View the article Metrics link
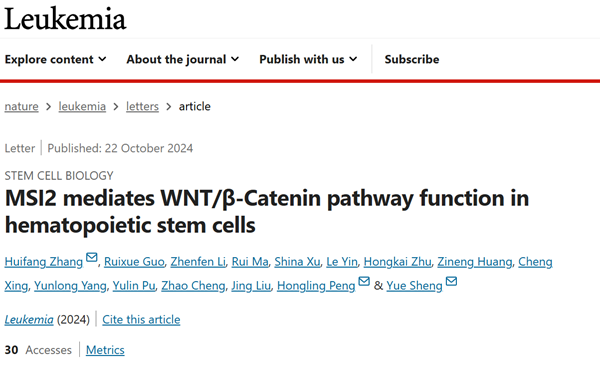The height and width of the screenshot is (367, 600). [x=105, y=350]
